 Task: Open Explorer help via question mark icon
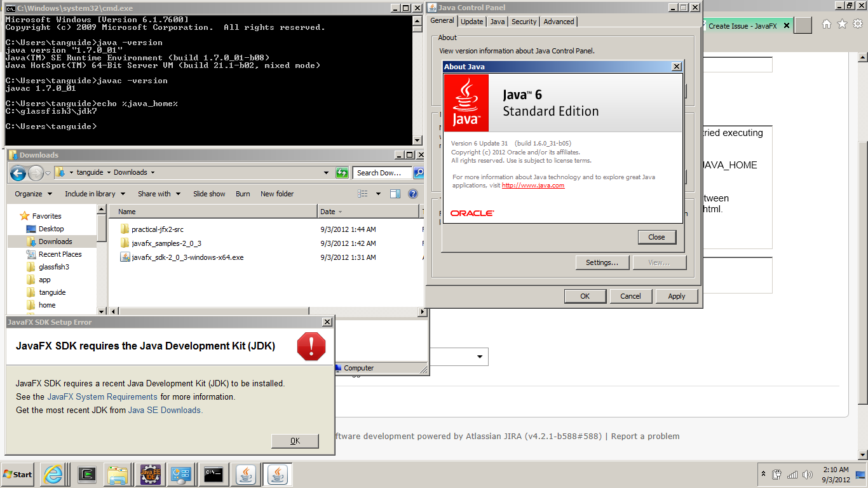pos(412,194)
